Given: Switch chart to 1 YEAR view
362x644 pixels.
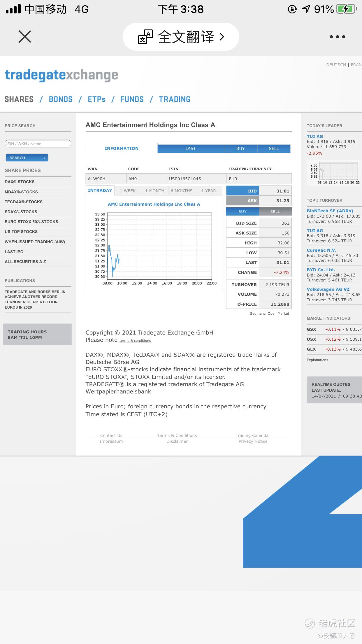Looking at the screenshot, I should 209,191.
